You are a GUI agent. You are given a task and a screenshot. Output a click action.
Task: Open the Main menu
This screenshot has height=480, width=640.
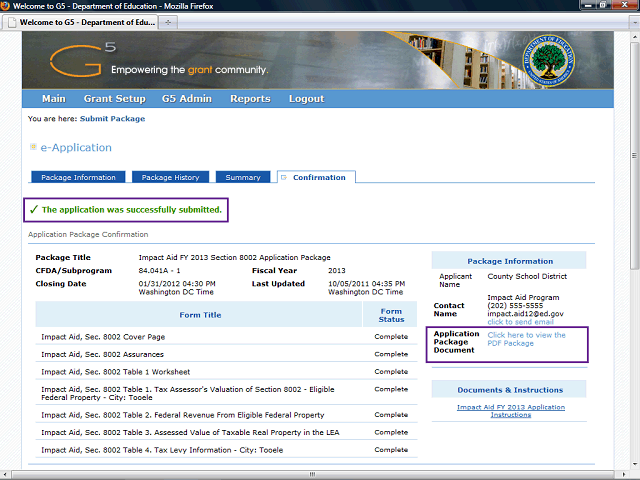point(54,99)
